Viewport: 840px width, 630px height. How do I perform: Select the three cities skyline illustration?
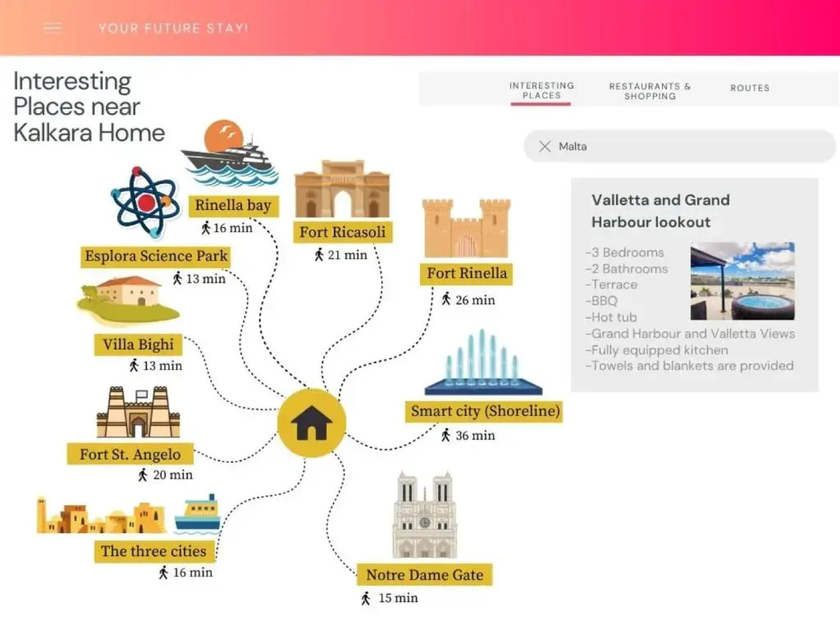pos(128,515)
